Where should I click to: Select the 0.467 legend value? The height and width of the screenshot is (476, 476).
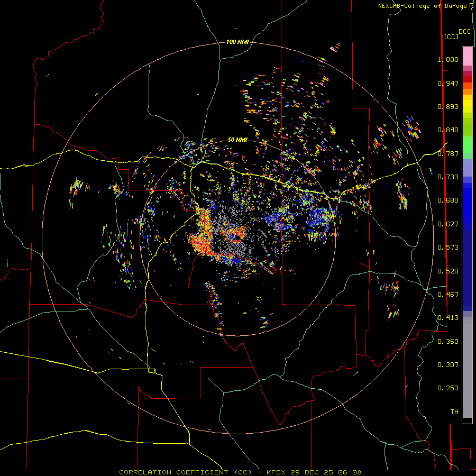click(448, 295)
